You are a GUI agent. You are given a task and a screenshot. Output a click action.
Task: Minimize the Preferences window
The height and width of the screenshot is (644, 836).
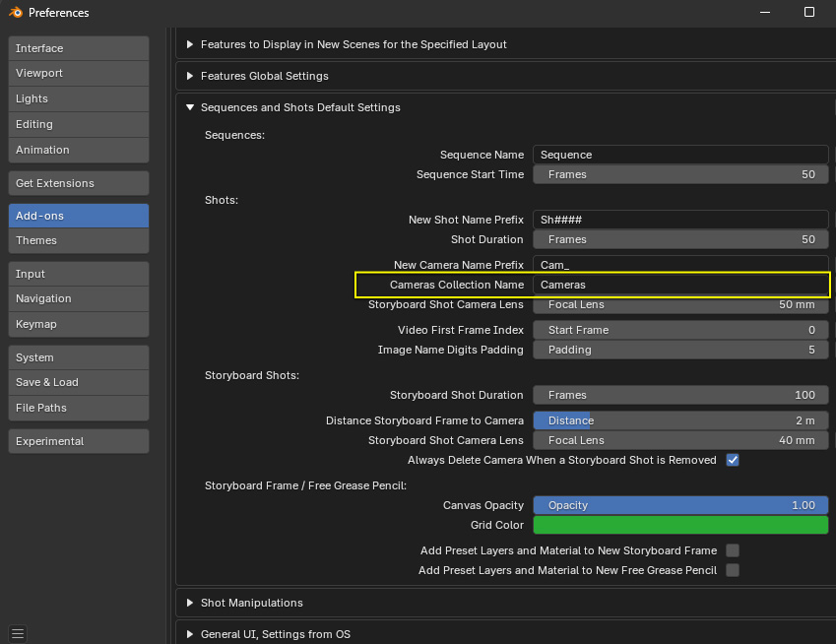coord(763,12)
